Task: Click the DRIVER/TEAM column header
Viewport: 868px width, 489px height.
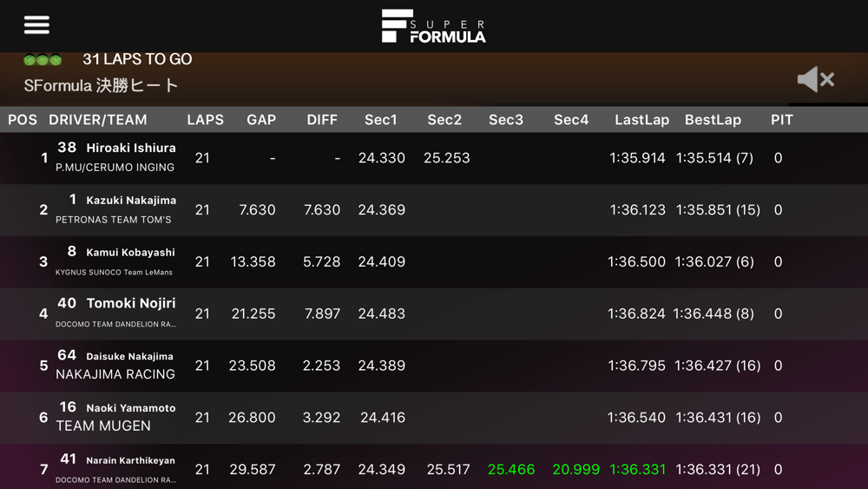Action: 98,120
